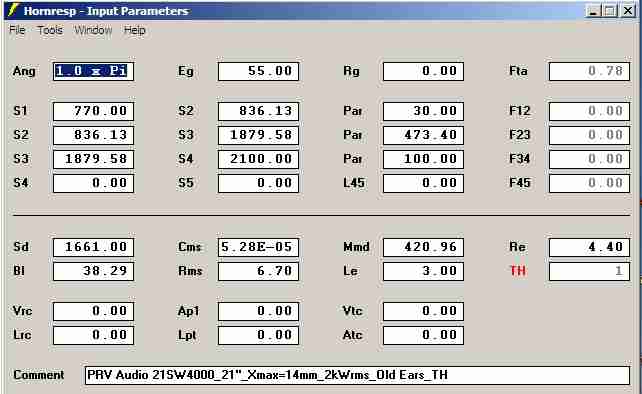The image size is (642, 394).
Task: Click the red TH label
Action: 518,271
